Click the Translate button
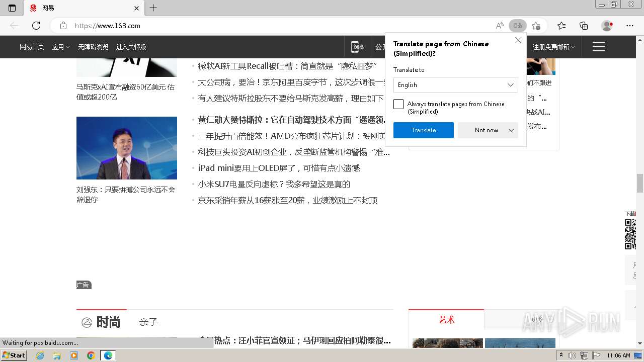This screenshot has height=362, width=644. (424, 130)
